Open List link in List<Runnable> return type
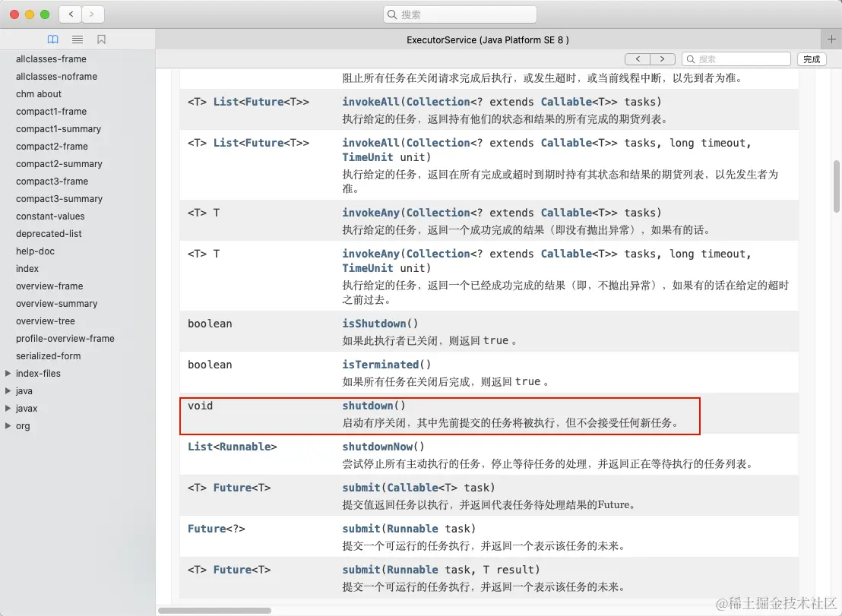842x616 pixels. point(201,447)
